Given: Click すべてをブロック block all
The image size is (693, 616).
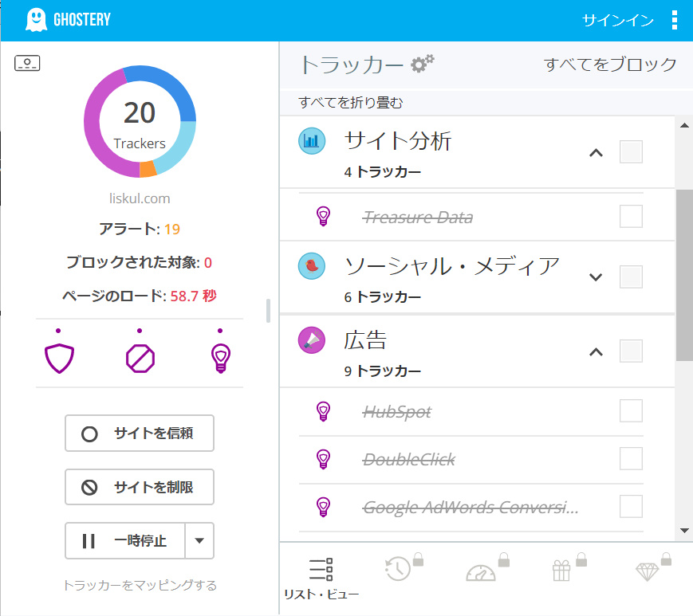Looking at the screenshot, I should (x=610, y=65).
